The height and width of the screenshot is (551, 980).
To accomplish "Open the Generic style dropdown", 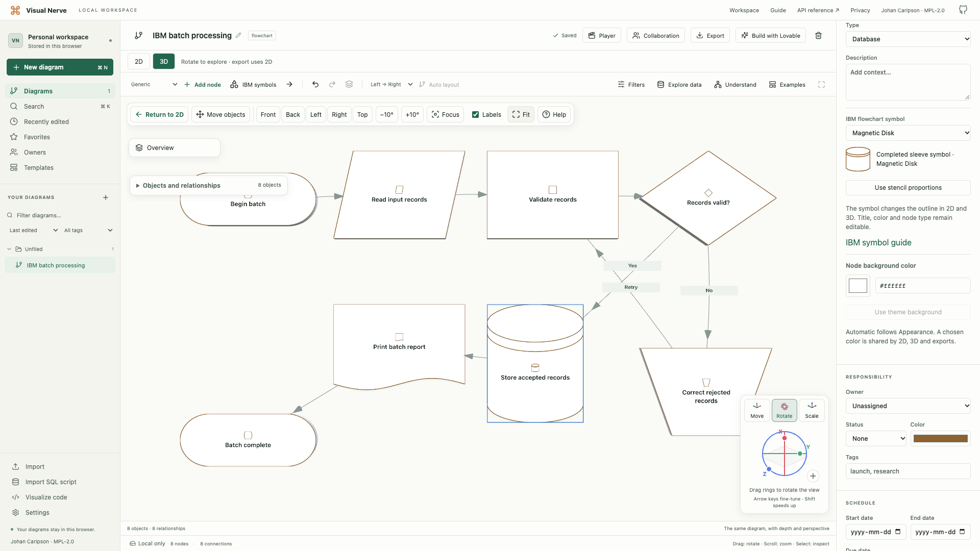I will click(x=153, y=85).
